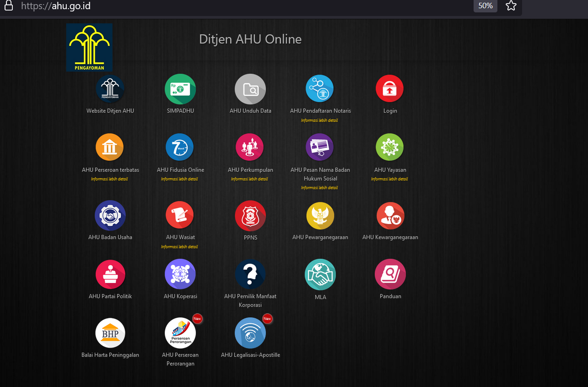Click the red PPNS badge icon

[x=250, y=216]
